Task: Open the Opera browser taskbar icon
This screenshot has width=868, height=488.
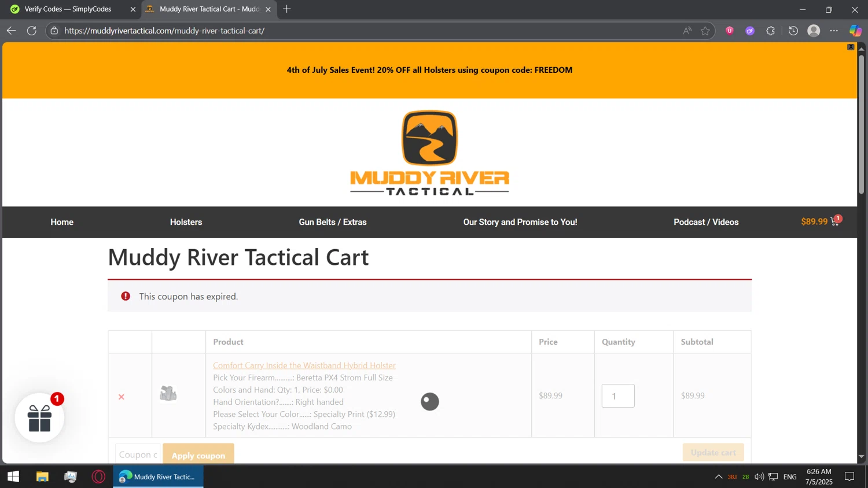Action: 99,476
